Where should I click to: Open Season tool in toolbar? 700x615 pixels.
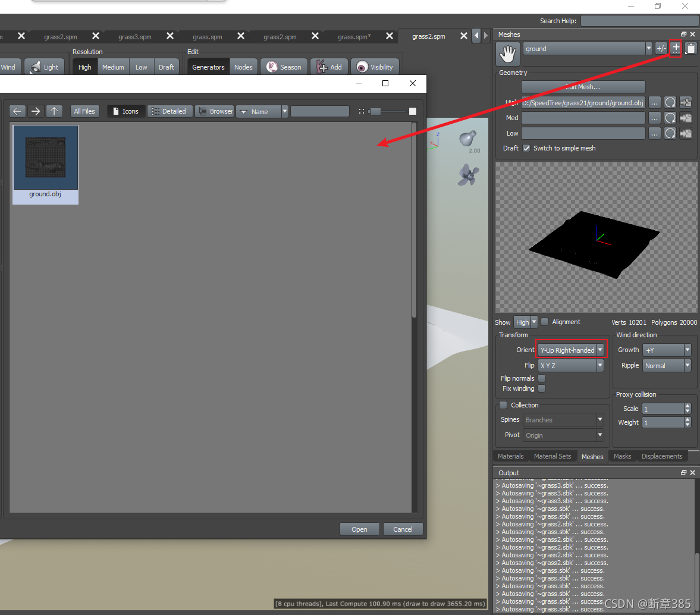click(x=284, y=67)
